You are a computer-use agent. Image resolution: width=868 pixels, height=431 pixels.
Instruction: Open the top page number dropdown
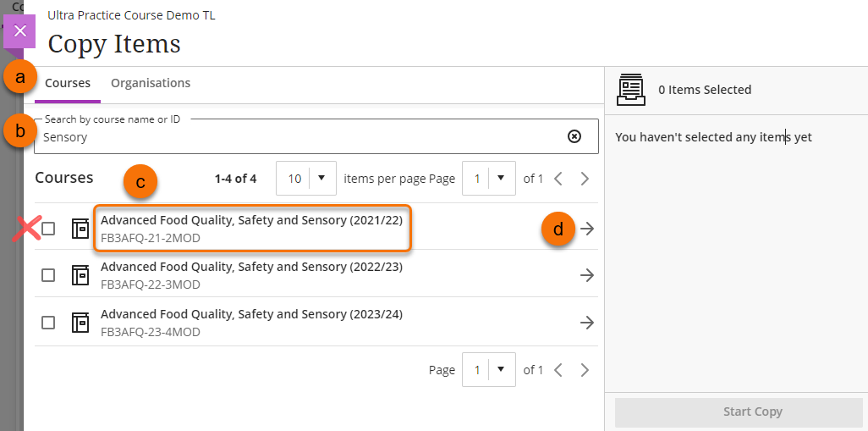[x=488, y=179]
